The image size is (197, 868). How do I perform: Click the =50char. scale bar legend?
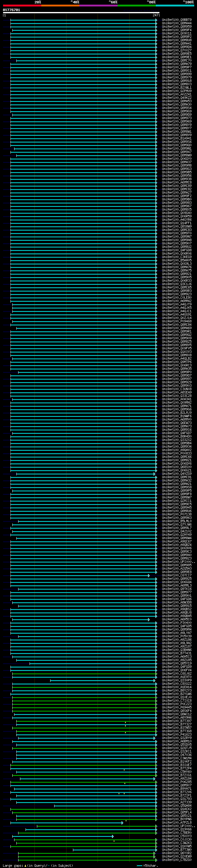tap(147, 866)
